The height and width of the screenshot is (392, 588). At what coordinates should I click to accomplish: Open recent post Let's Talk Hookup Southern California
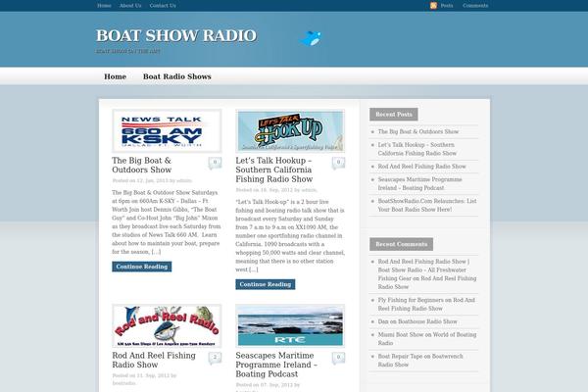(x=417, y=149)
